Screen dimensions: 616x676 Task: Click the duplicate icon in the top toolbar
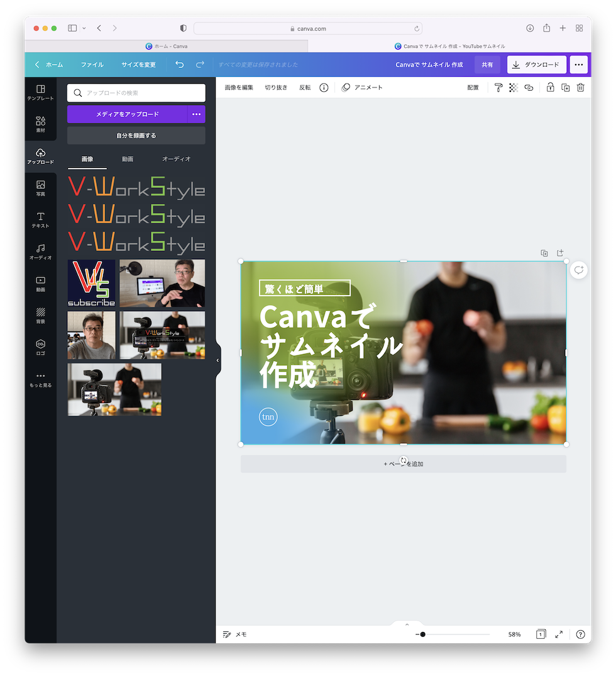pos(565,87)
